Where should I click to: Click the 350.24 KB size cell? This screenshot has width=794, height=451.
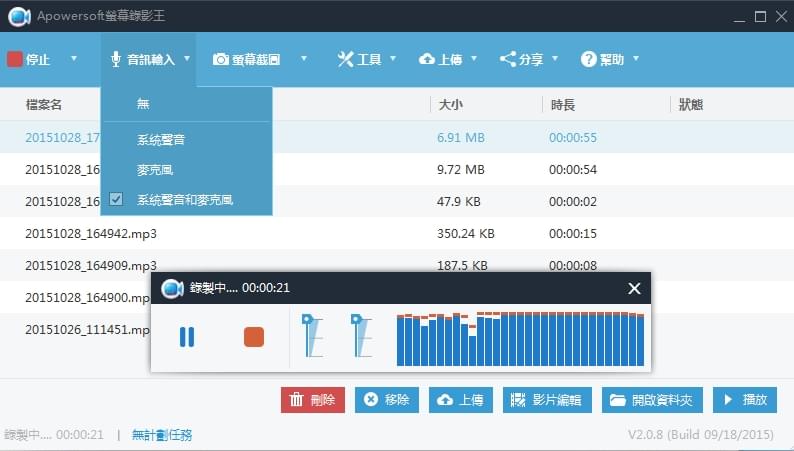click(466, 233)
